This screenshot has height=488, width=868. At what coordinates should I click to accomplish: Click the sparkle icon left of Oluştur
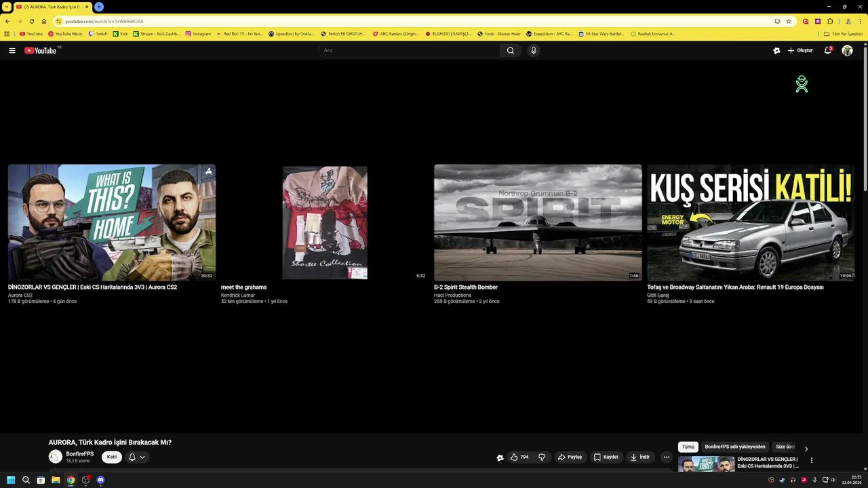click(776, 50)
